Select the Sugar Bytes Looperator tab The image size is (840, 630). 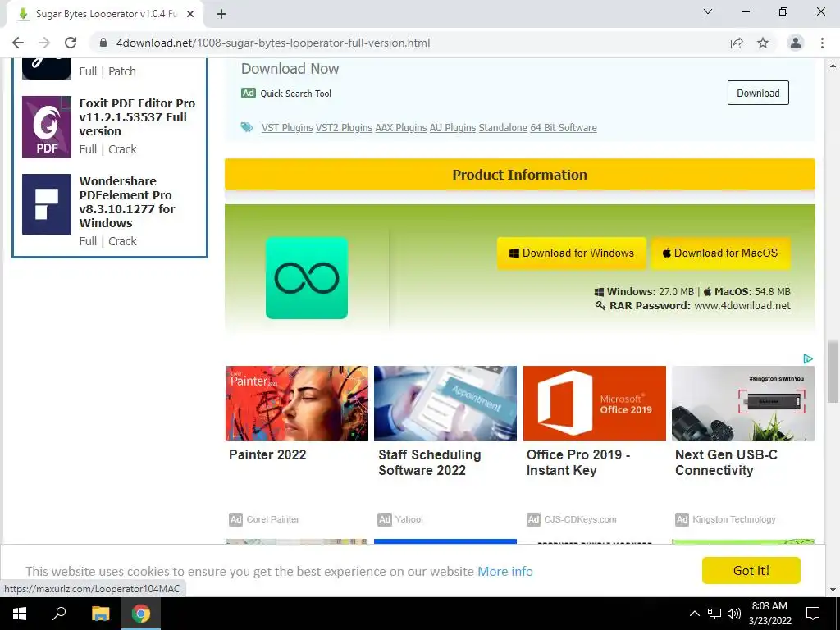(x=106, y=14)
